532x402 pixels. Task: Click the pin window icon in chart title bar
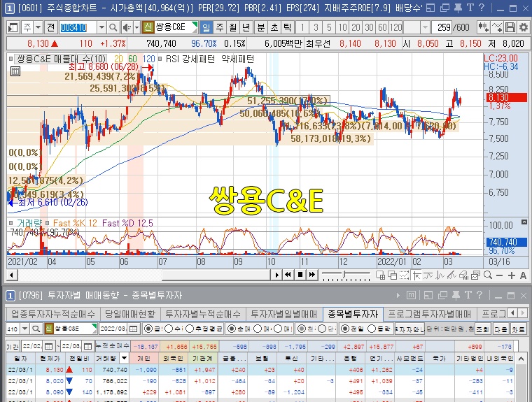pyautogui.click(x=458, y=8)
